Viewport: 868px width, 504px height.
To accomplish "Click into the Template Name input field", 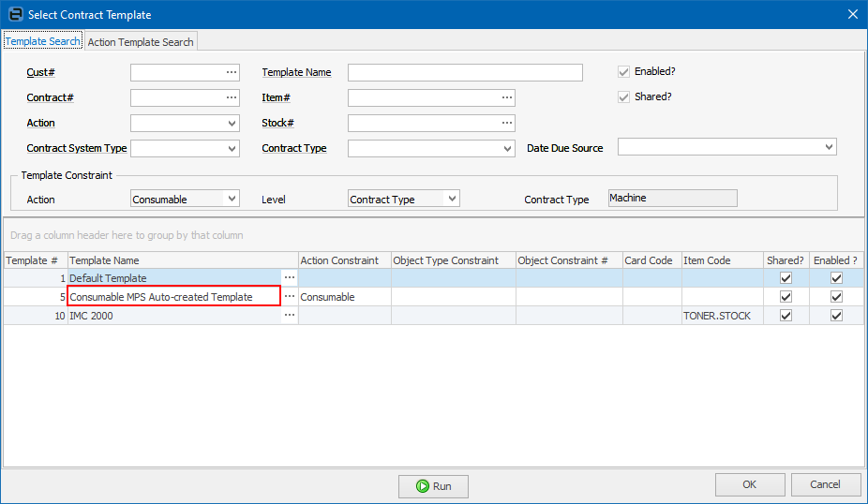I will click(x=465, y=72).
